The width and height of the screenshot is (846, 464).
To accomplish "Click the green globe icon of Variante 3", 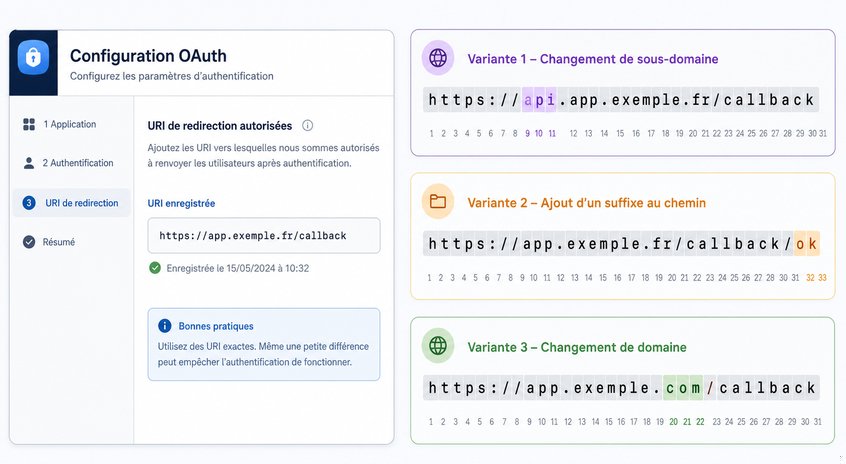I will click(x=438, y=345).
